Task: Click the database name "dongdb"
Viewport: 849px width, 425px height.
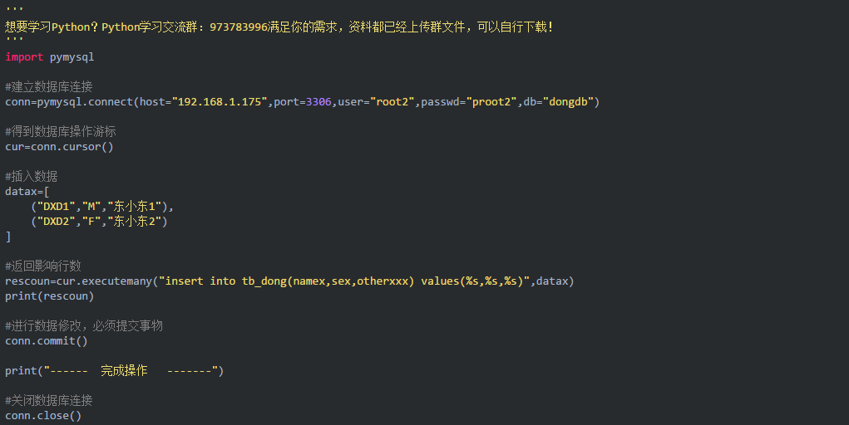Action: (568, 102)
